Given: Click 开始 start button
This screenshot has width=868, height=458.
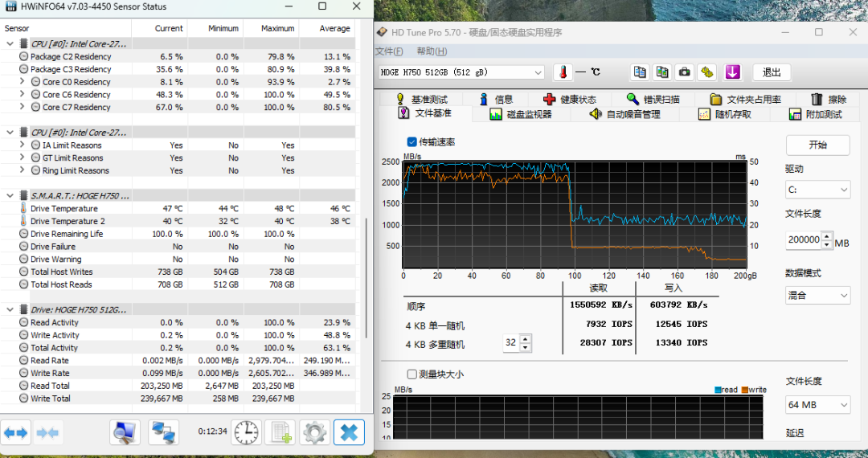Looking at the screenshot, I should pos(817,145).
